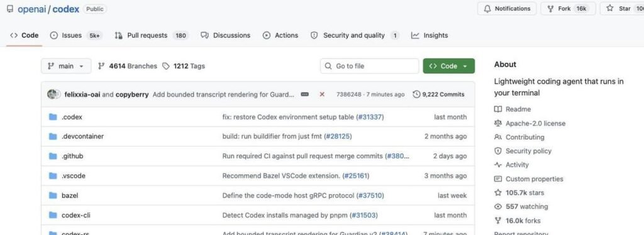Open pull request #31337 link

(370, 117)
